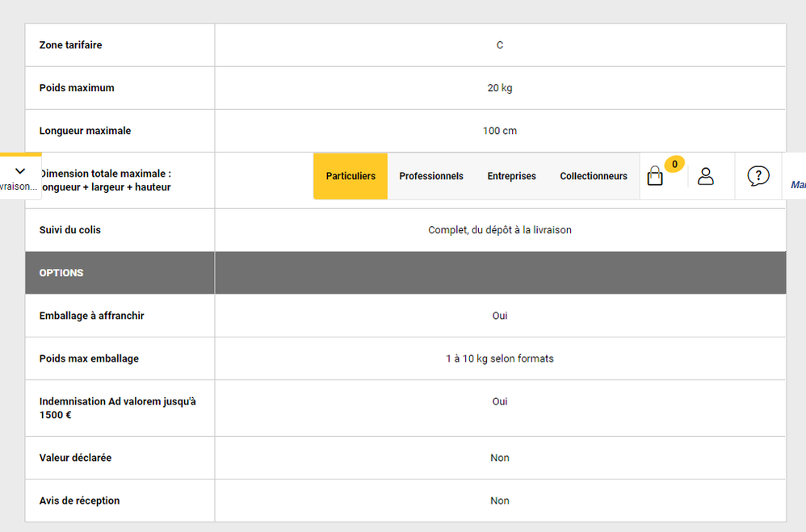
Task: Click the 'Emballage à affranchir' label
Action: (91, 316)
